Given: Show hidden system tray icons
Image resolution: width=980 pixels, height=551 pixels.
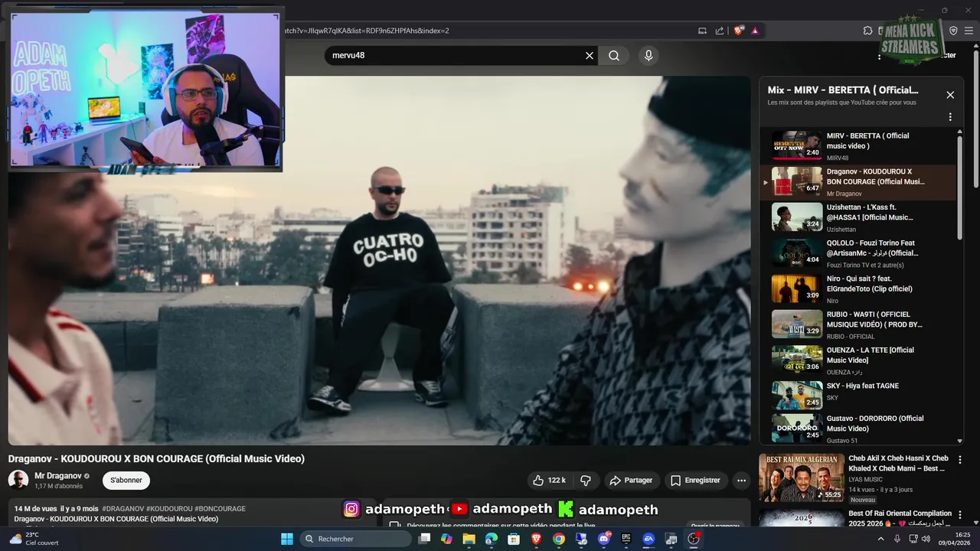Looking at the screenshot, I should coord(880,539).
